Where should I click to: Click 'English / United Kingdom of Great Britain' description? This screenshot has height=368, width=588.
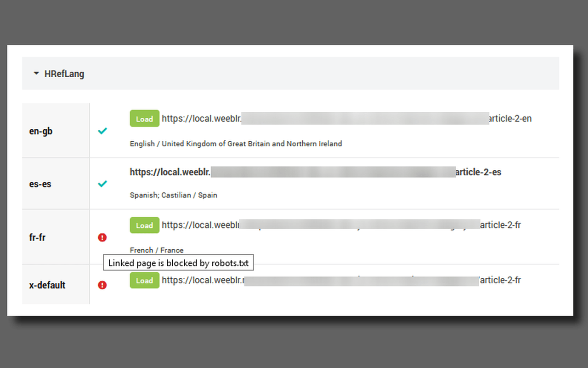coord(236,144)
